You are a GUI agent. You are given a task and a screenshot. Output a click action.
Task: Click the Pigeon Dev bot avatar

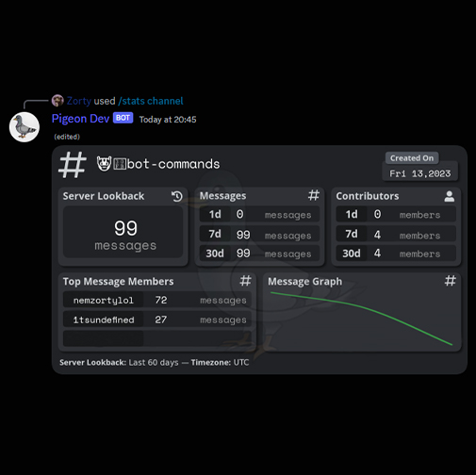click(x=25, y=127)
